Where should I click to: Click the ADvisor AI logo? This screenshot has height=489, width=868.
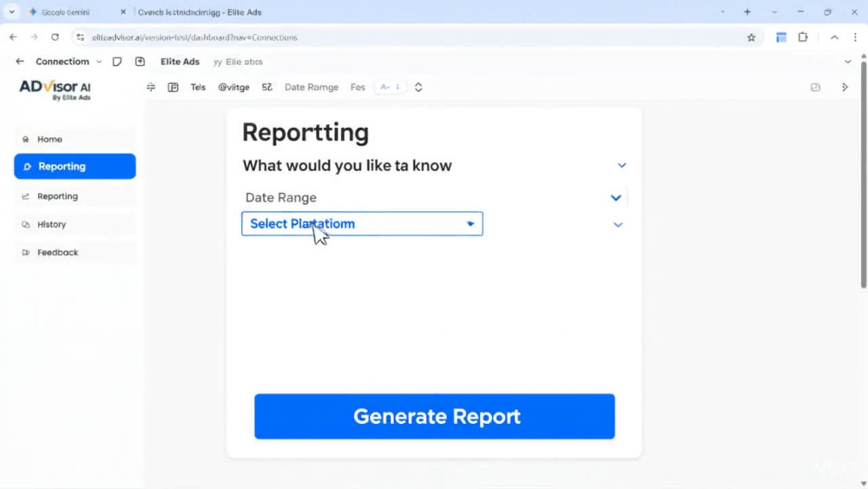tap(55, 89)
